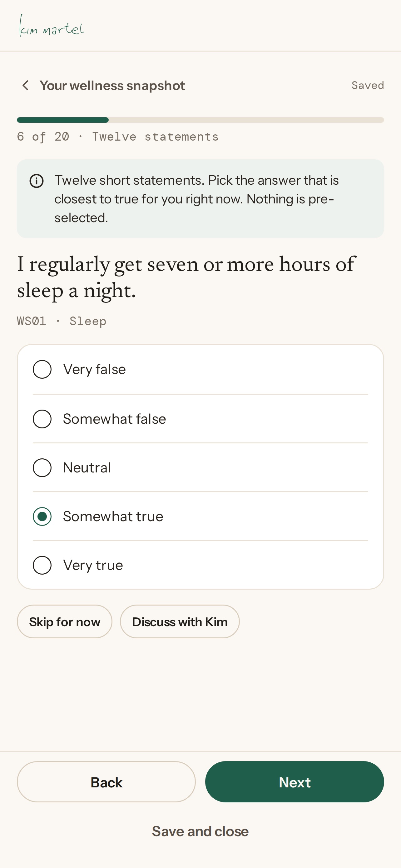Tap the WS01 Sleep category label

point(62,321)
